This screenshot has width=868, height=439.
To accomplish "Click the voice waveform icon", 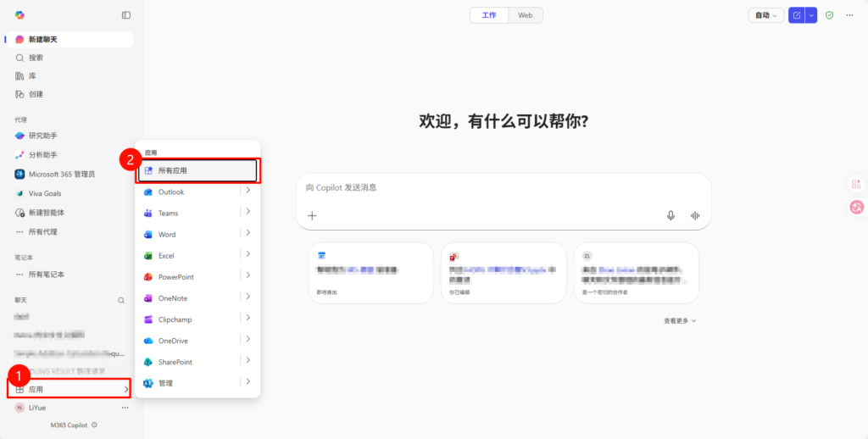I will [695, 215].
